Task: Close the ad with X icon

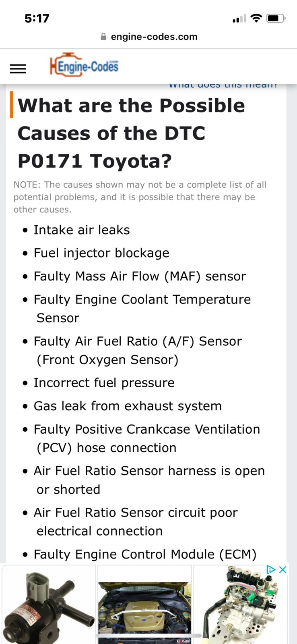Action: pyautogui.click(x=283, y=569)
